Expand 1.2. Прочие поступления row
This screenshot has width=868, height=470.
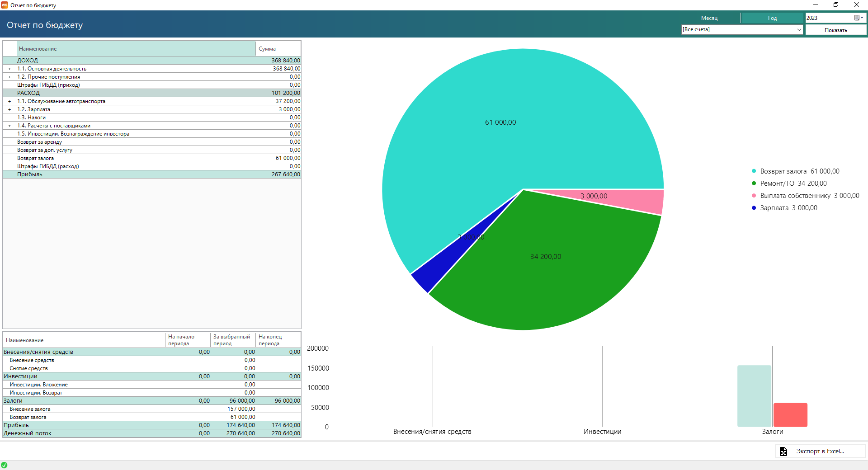9,77
